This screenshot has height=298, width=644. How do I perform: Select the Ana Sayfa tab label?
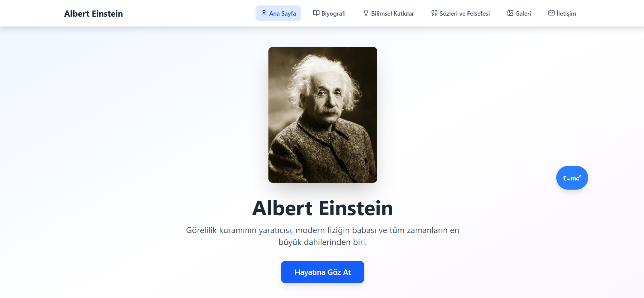[x=282, y=14]
